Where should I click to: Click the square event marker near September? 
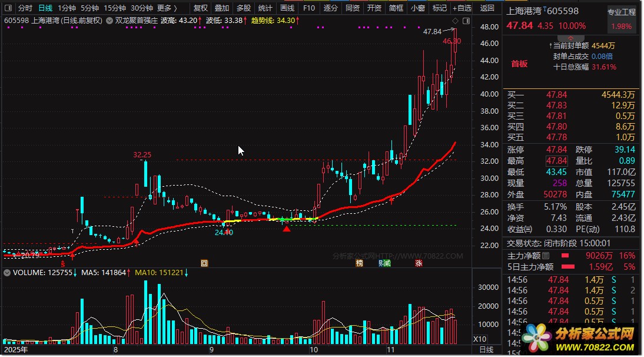coord(204,263)
